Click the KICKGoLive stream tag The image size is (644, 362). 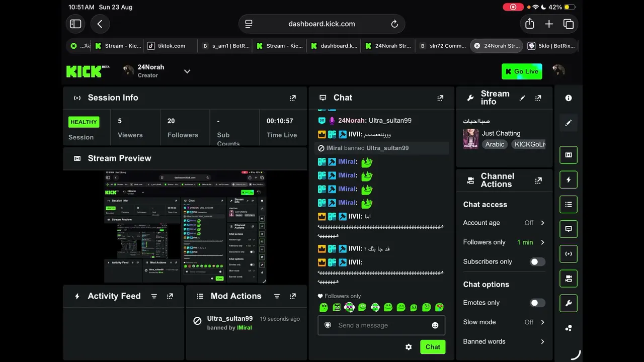tap(528, 144)
